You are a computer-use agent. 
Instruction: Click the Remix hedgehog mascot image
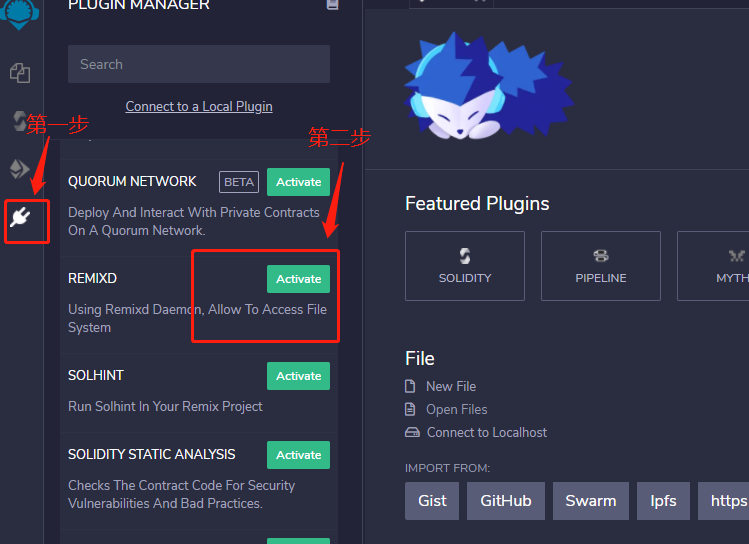click(x=489, y=86)
